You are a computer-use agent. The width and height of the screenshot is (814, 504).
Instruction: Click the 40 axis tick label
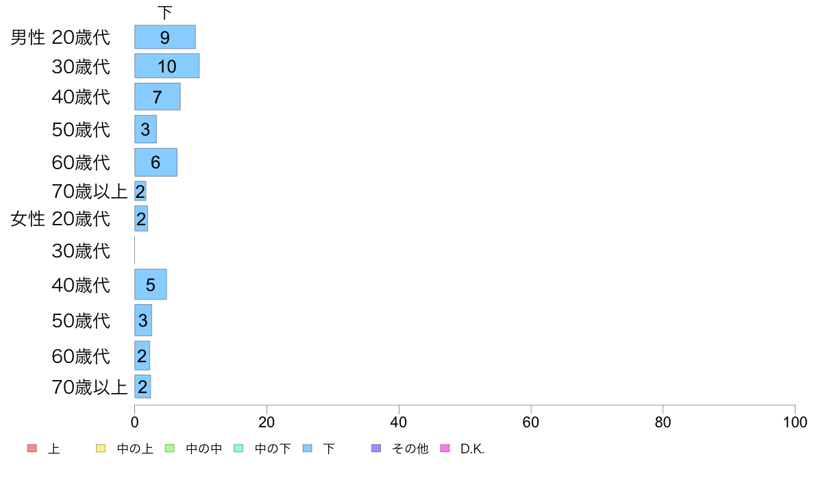click(399, 422)
